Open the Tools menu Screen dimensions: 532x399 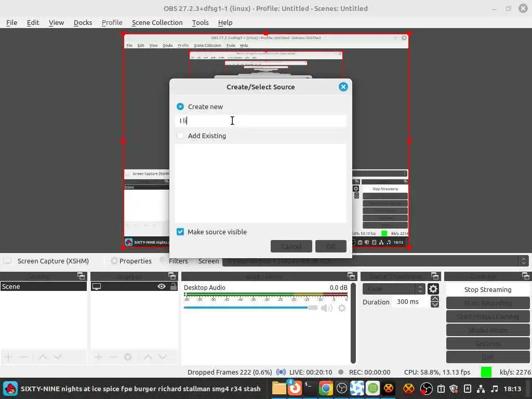(x=200, y=22)
